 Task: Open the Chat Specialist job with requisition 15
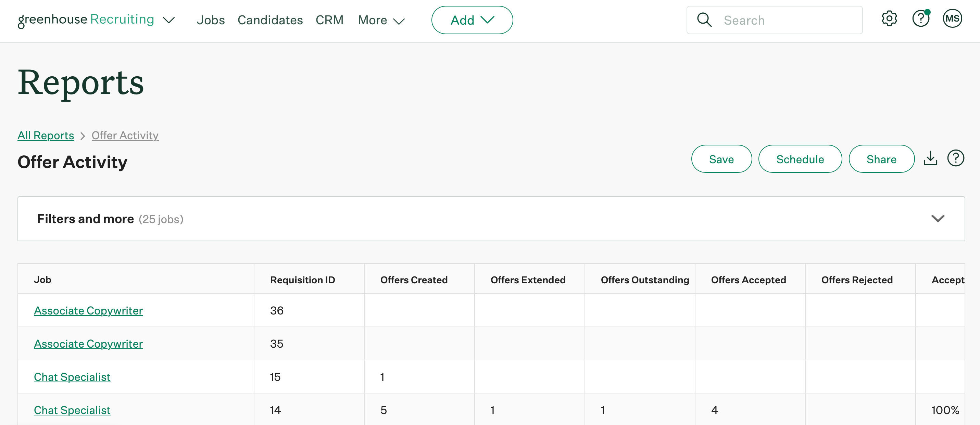click(72, 377)
